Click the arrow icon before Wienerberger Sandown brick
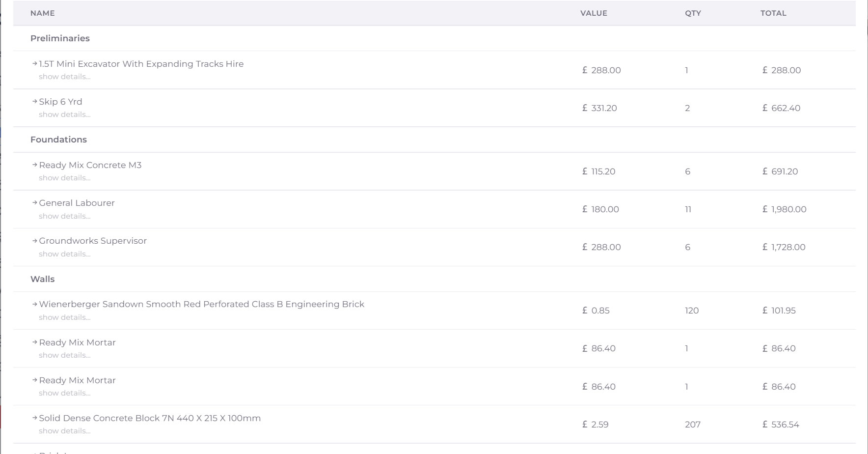Screen dimensions: 868x454 point(35,304)
